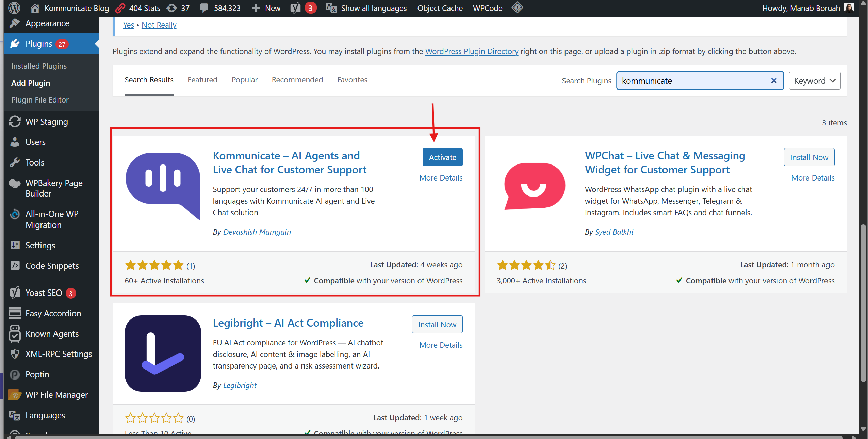The height and width of the screenshot is (439, 868).
Task: Open Legibright AI Act Compliance title
Action: [x=288, y=323]
